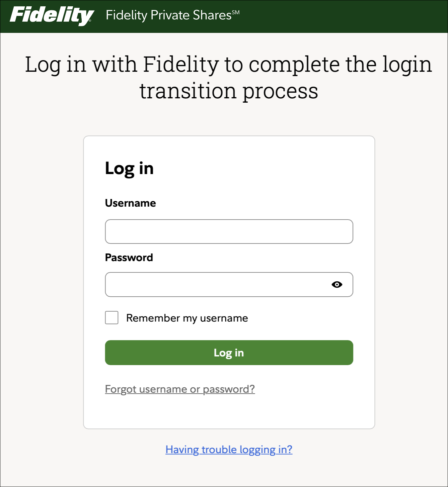Screen dimensions: 448x487
Task: Click inside the Password input field
Action: [x=216, y=285]
